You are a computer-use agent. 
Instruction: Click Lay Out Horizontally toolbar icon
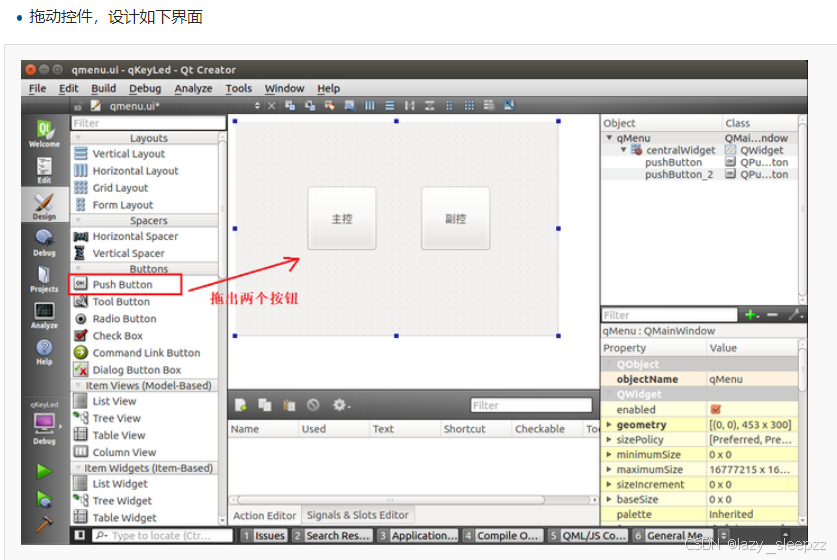[x=369, y=105]
